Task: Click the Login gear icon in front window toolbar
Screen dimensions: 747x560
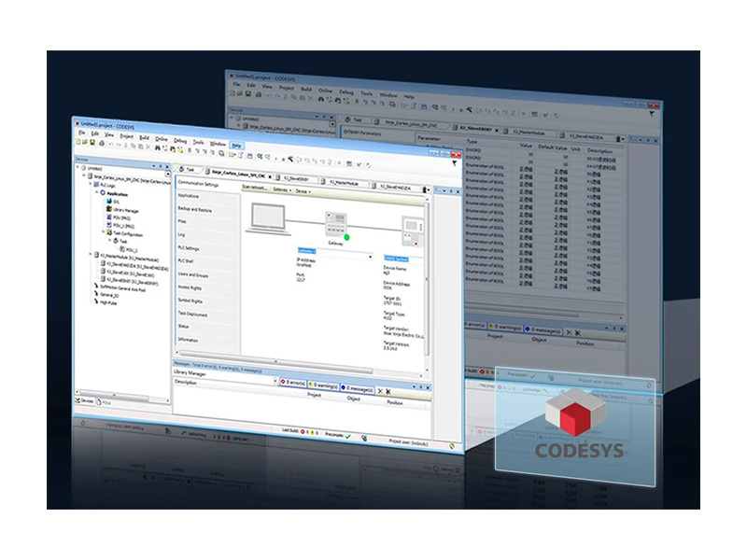Action: click(261, 156)
